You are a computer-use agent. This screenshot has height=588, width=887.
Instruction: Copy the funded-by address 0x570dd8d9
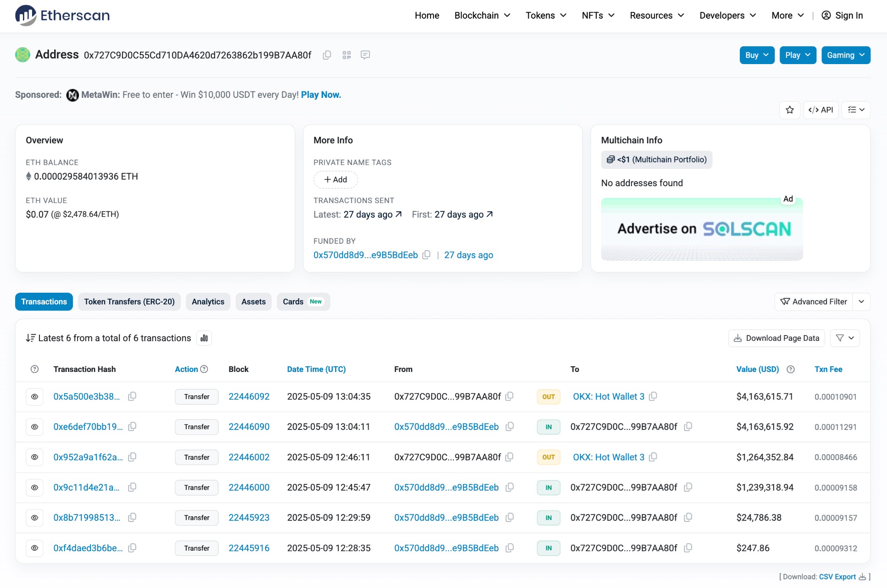427,255
